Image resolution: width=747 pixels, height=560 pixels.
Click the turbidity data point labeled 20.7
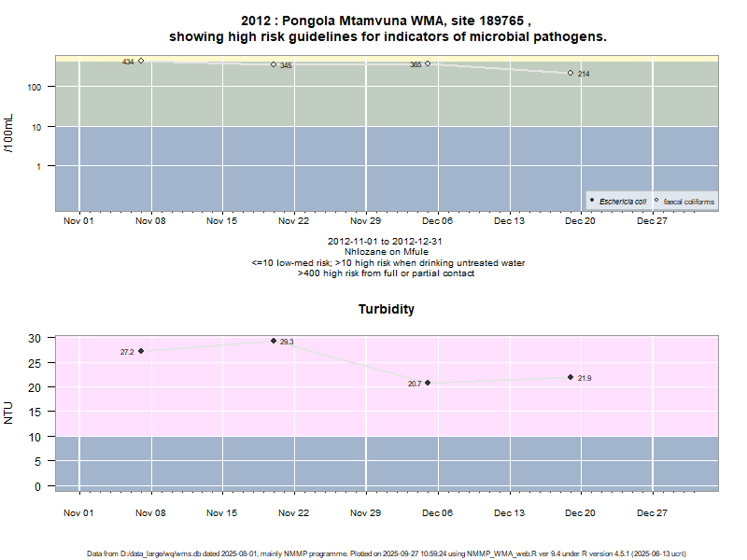428,383
